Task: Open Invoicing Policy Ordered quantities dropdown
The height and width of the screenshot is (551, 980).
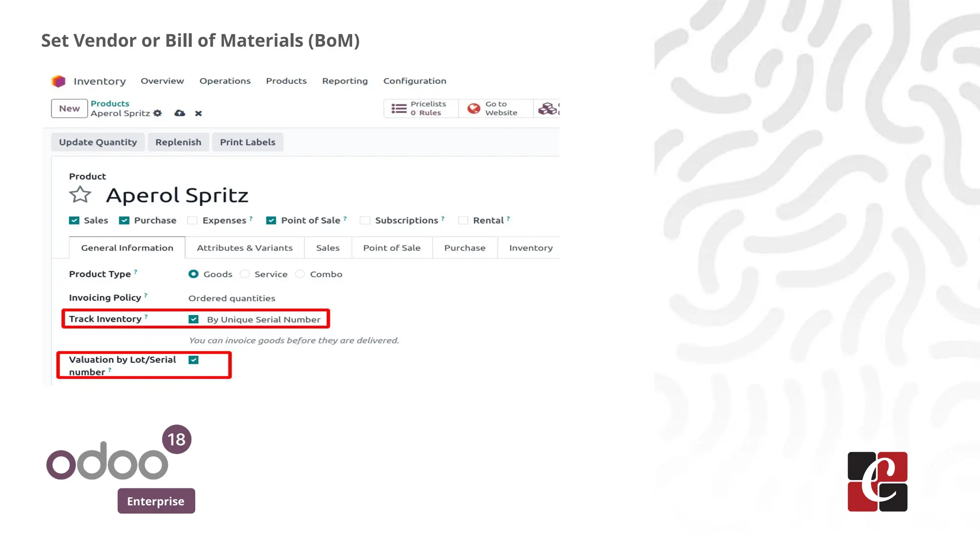Action: pyautogui.click(x=232, y=298)
